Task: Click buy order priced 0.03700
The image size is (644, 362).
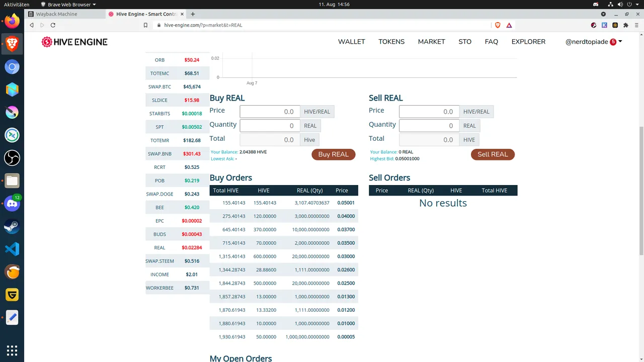Action: point(284,229)
